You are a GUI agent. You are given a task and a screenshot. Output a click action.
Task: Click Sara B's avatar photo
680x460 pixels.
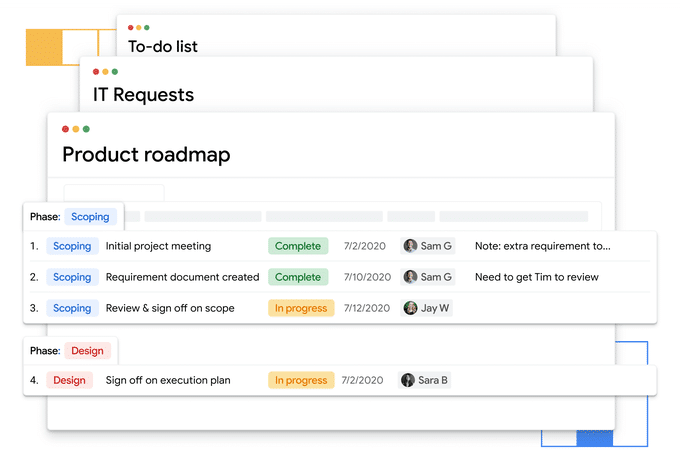point(408,380)
